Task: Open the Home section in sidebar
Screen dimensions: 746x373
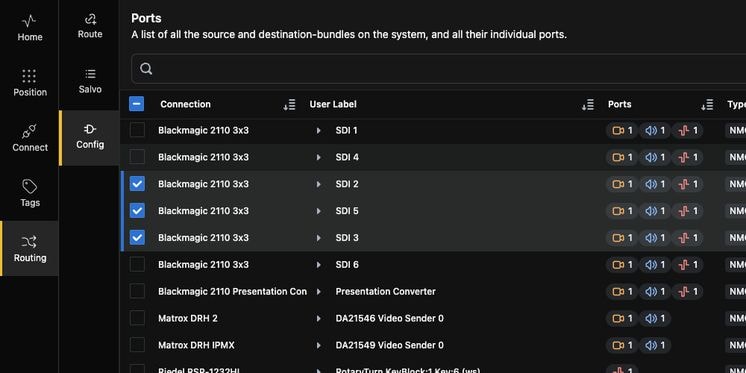Action: point(29,28)
